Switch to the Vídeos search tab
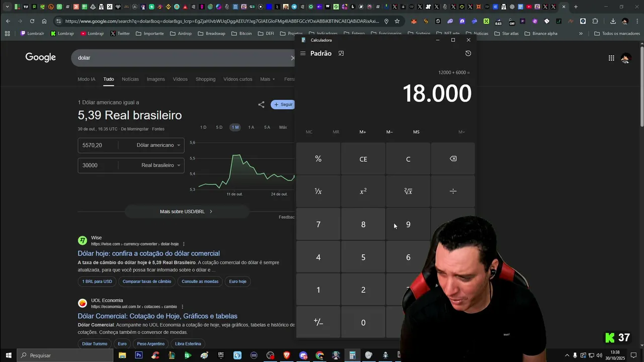The height and width of the screenshot is (362, 644). click(180, 79)
